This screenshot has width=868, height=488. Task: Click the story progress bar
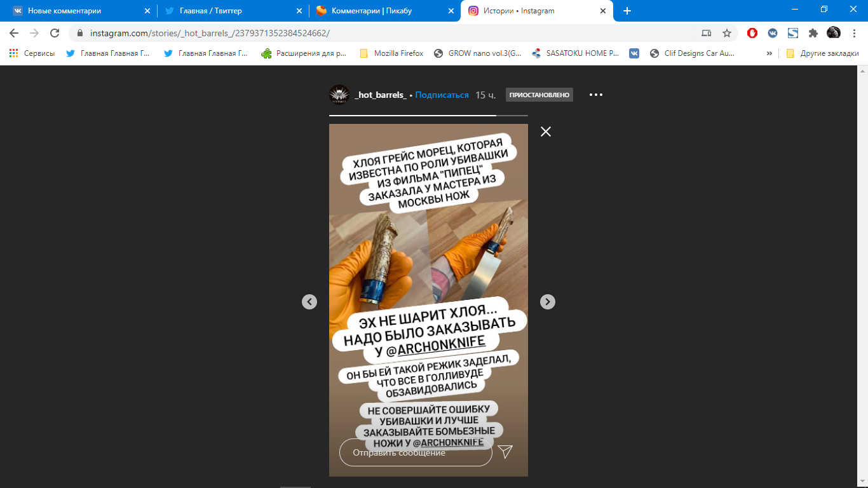[428, 116]
